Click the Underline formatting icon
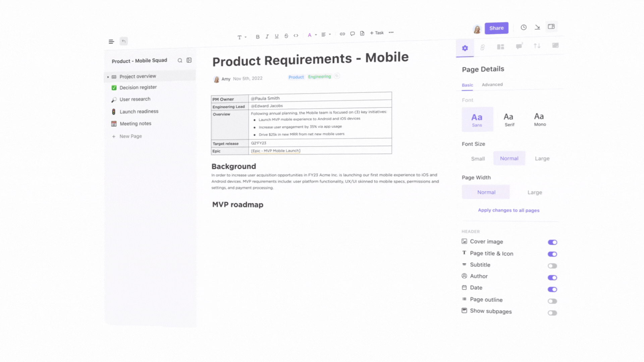 (x=276, y=36)
